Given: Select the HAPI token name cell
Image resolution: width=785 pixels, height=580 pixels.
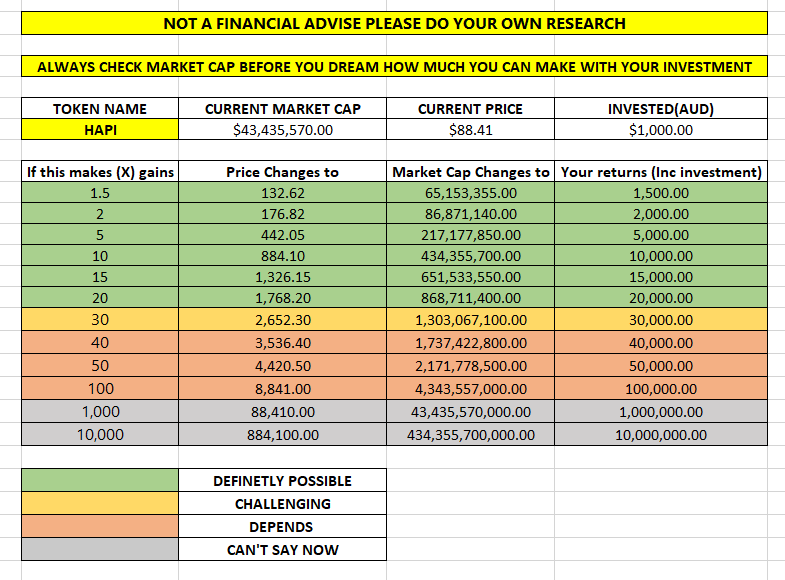Looking at the screenshot, I should pos(100,130).
